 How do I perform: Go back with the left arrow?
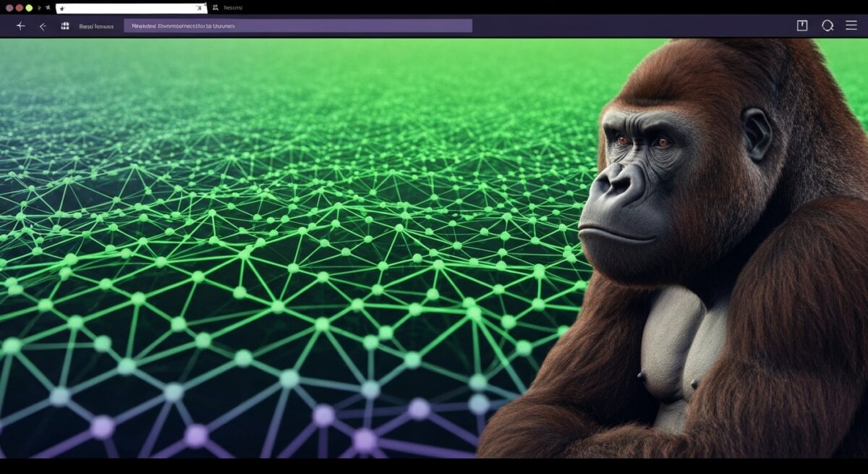coord(43,26)
